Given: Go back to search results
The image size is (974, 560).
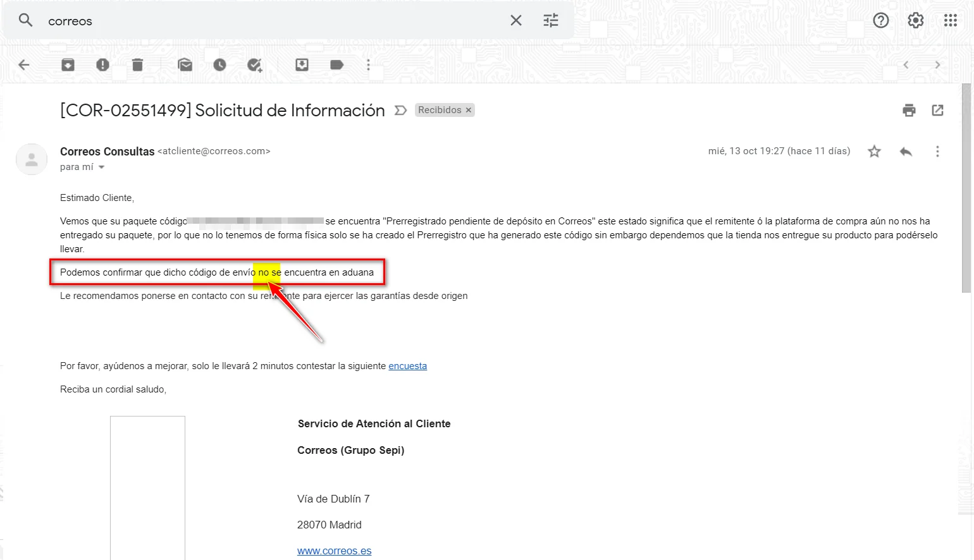Looking at the screenshot, I should (x=24, y=64).
